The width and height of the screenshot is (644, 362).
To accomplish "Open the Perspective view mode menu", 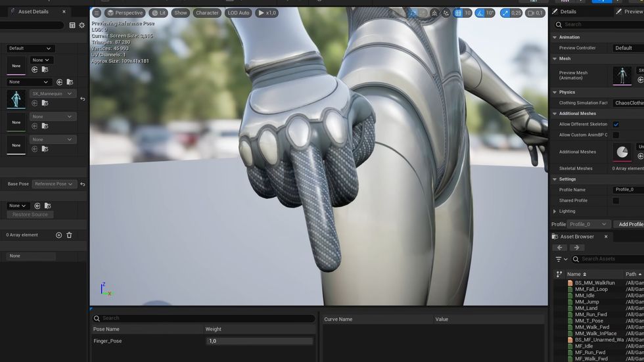I will click(125, 12).
